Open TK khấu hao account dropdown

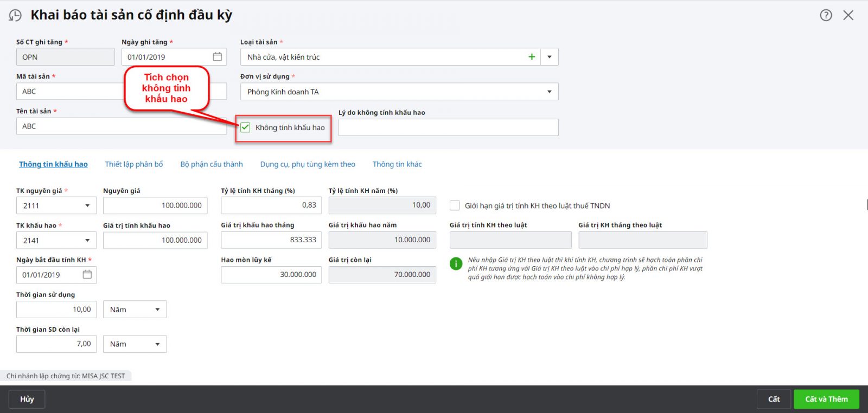(x=87, y=241)
